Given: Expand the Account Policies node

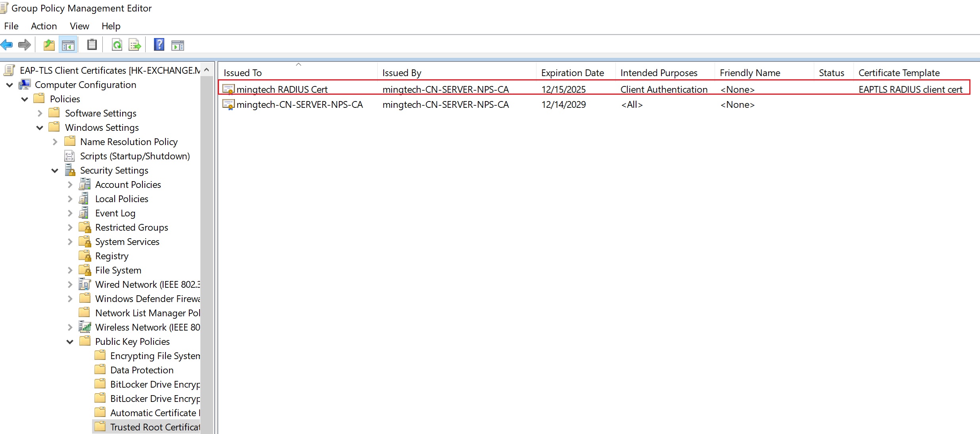Looking at the screenshot, I should tap(70, 184).
